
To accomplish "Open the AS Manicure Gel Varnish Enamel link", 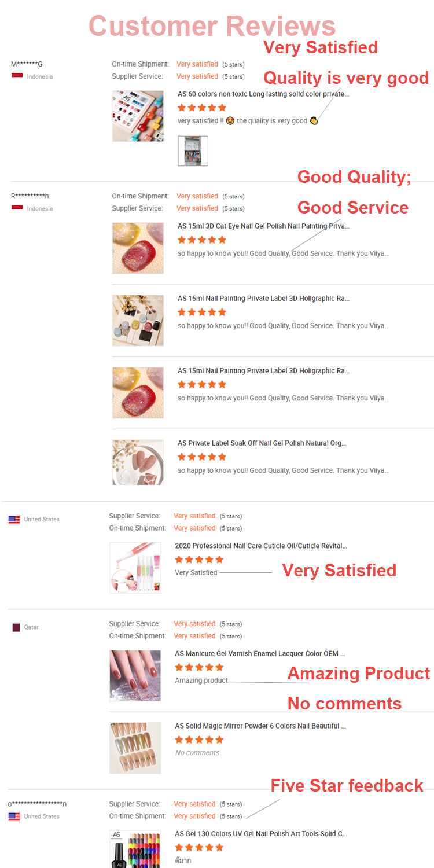I will click(260, 653).
